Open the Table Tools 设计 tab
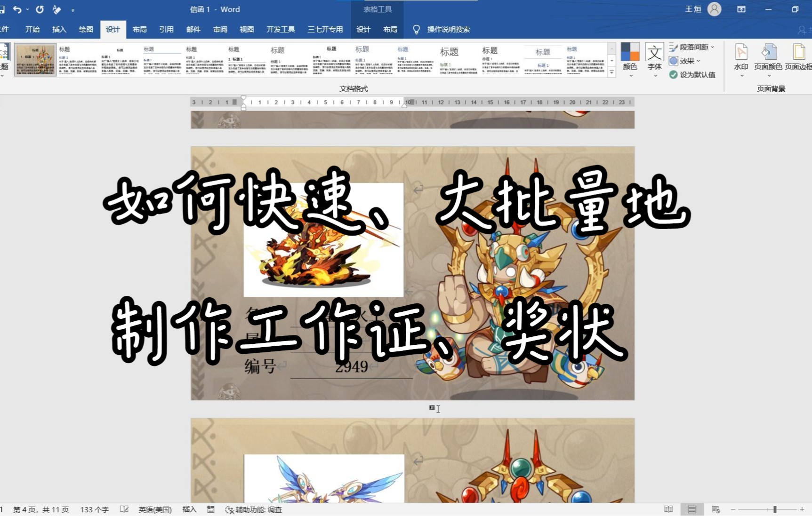The image size is (812, 516). (x=363, y=30)
